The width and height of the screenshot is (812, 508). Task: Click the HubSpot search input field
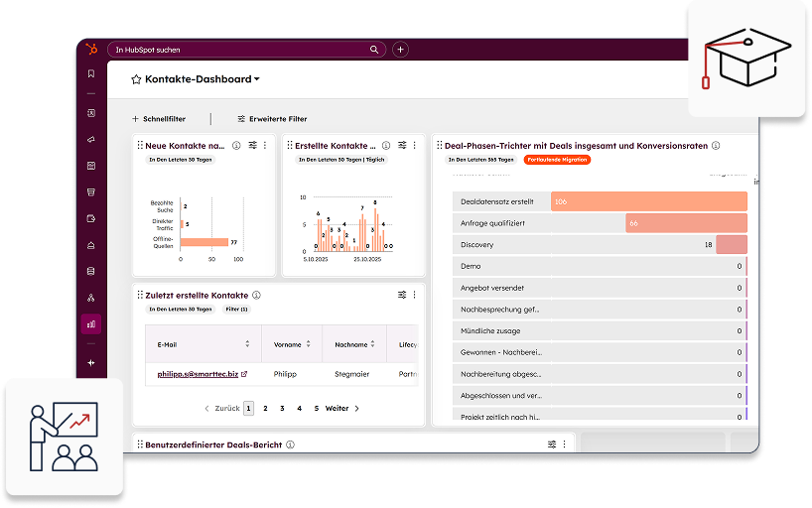[x=238, y=49]
